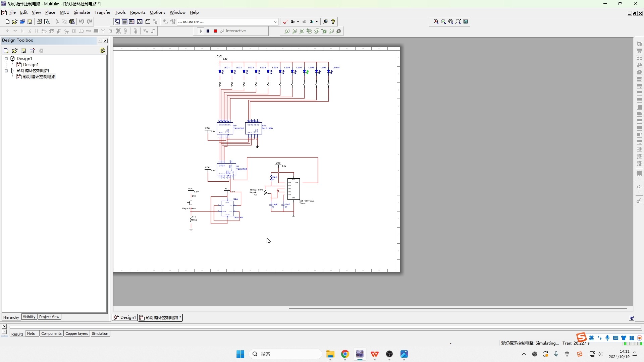Open probe settings gear icon

click(339, 31)
